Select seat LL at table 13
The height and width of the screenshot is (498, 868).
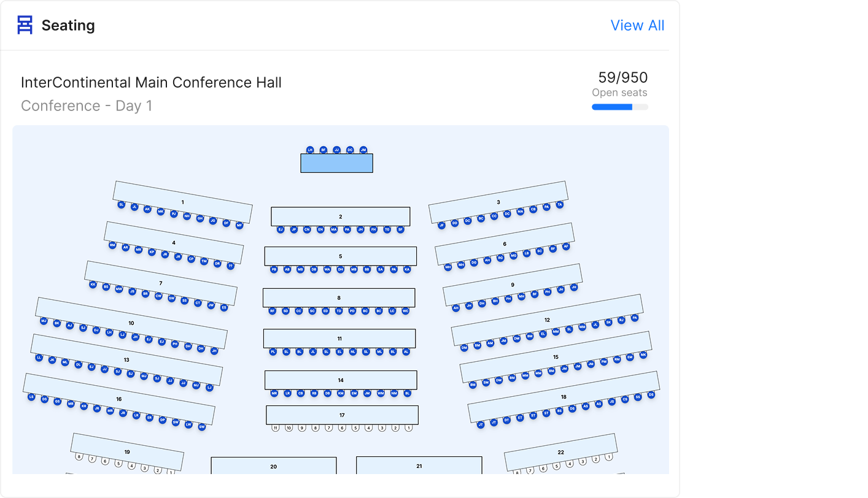(x=39, y=358)
